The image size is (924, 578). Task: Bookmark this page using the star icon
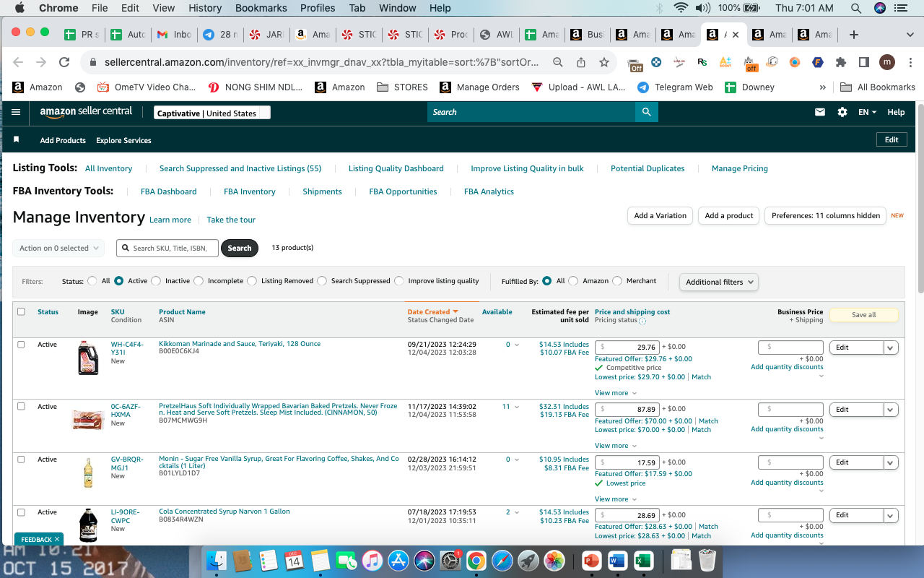[604, 62]
